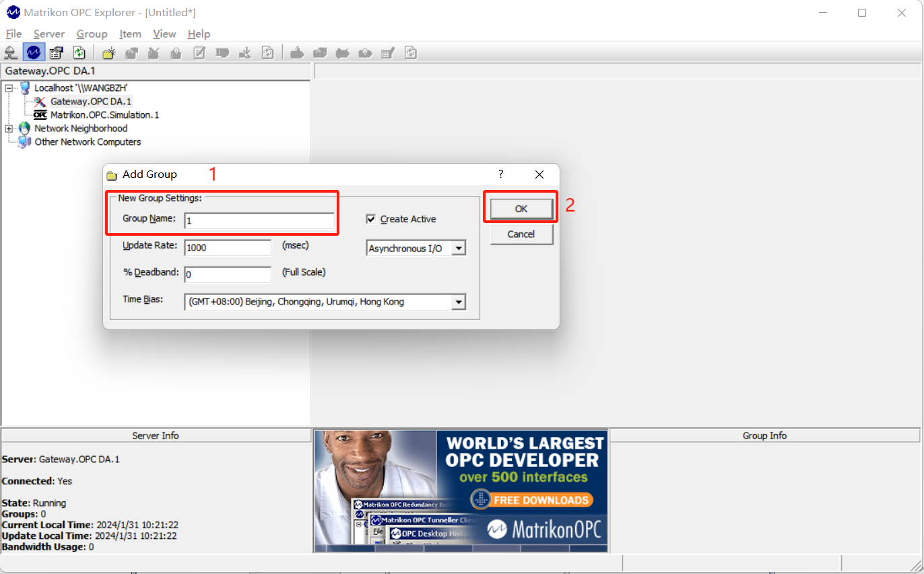This screenshot has width=924, height=574.
Task: Click the Localhost computer icon in tree
Action: [x=25, y=88]
